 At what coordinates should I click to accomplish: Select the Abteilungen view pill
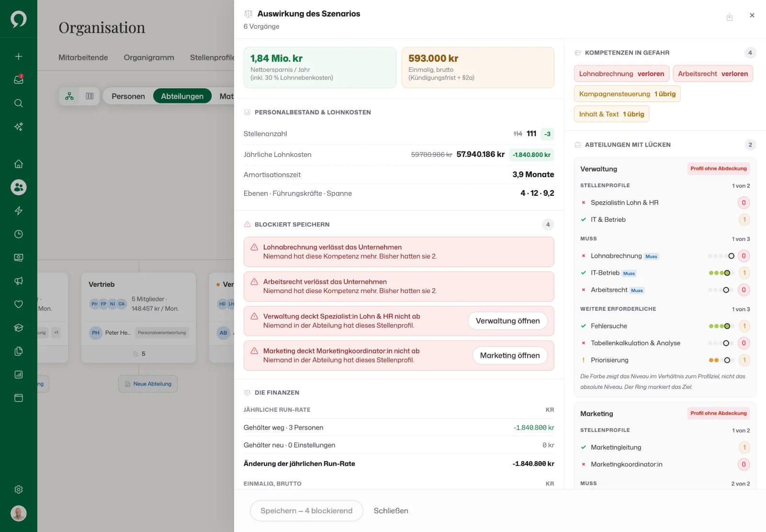pyautogui.click(x=182, y=96)
